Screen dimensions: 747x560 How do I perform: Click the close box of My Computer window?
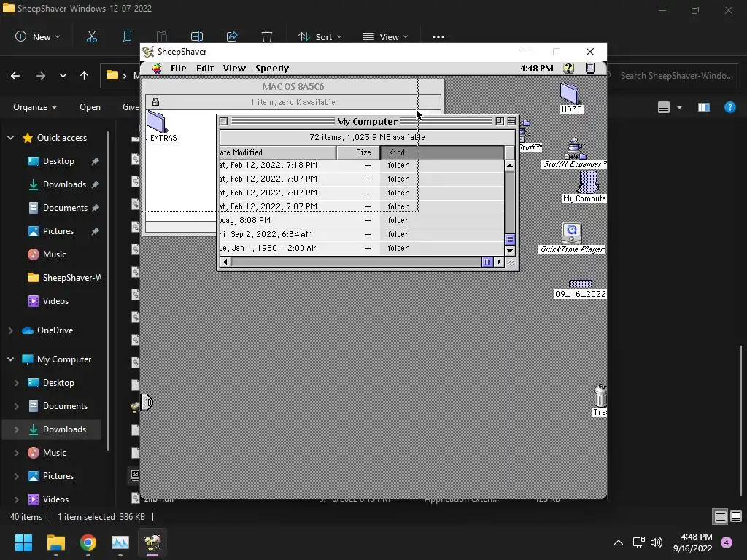[223, 122]
